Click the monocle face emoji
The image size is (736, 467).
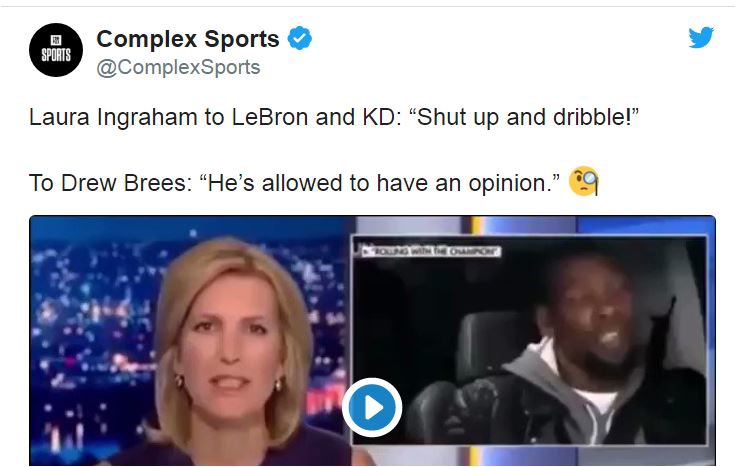coord(583,181)
